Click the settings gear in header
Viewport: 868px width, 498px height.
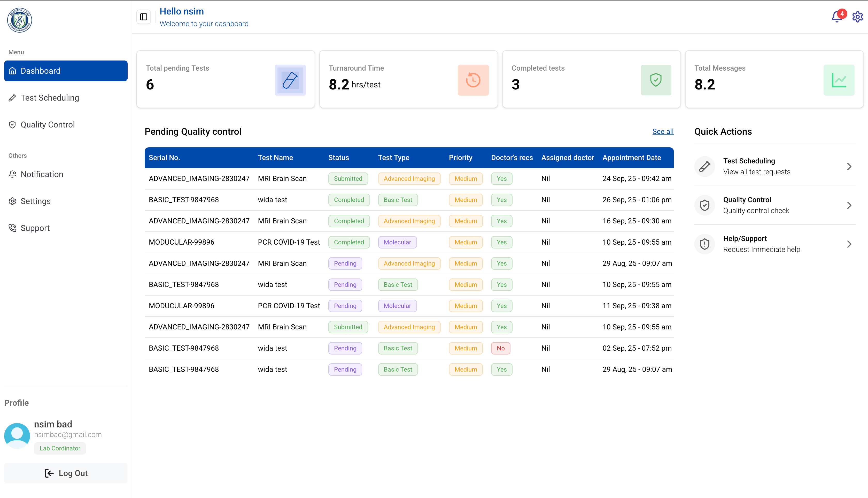coord(857,17)
